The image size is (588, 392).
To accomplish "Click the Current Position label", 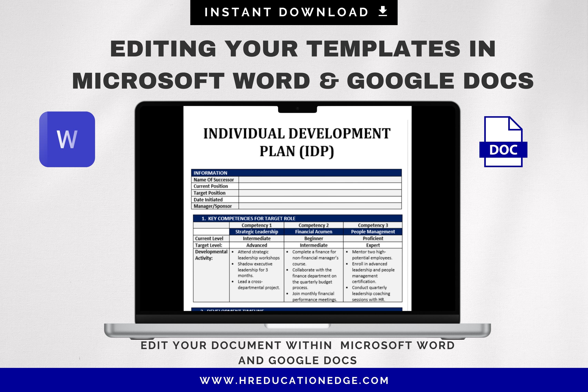I will (211, 186).
